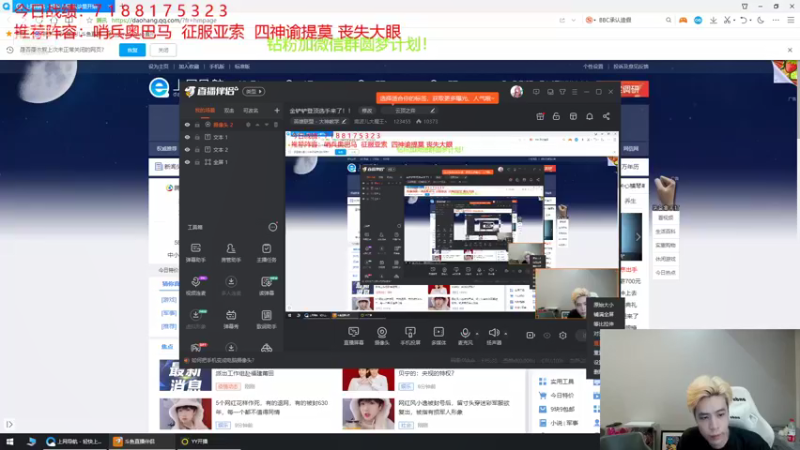Click next arrow on webpage carousel

pos(638,237)
